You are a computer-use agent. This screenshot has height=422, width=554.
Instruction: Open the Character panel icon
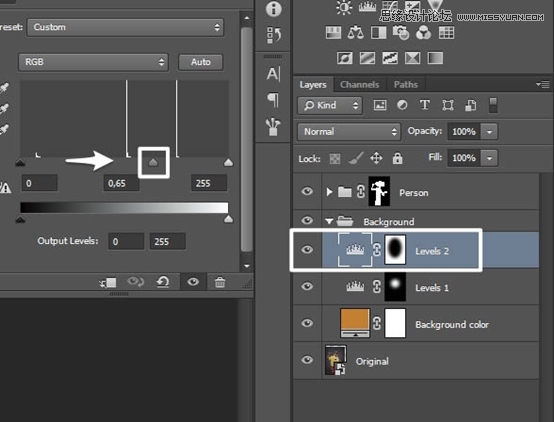tap(273, 74)
